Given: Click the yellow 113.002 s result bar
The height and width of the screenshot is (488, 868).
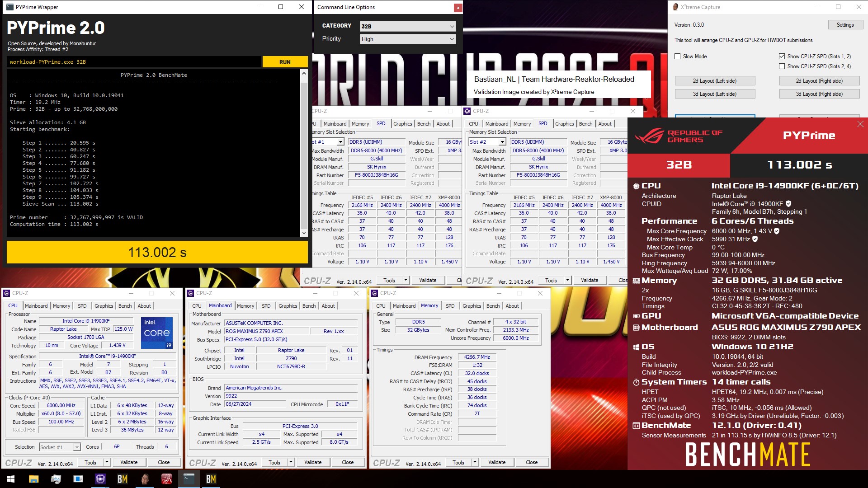Looking at the screenshot, I should pyautogui.click(x=157, y=252).
